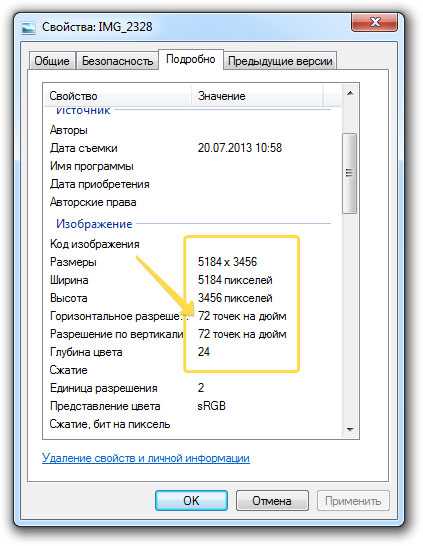The image size is (423, 546).
Task: Click the image file icon in title bar
Action: [28, 28]
